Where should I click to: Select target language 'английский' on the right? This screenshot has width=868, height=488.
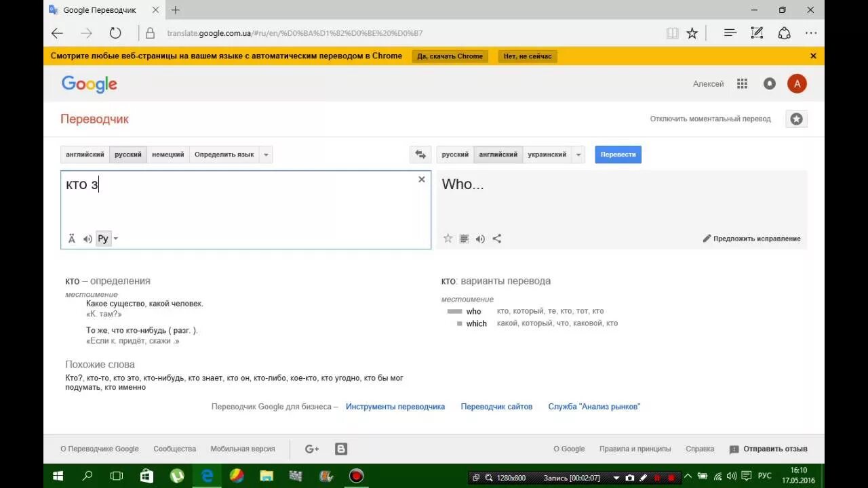[x=498, y=155]
